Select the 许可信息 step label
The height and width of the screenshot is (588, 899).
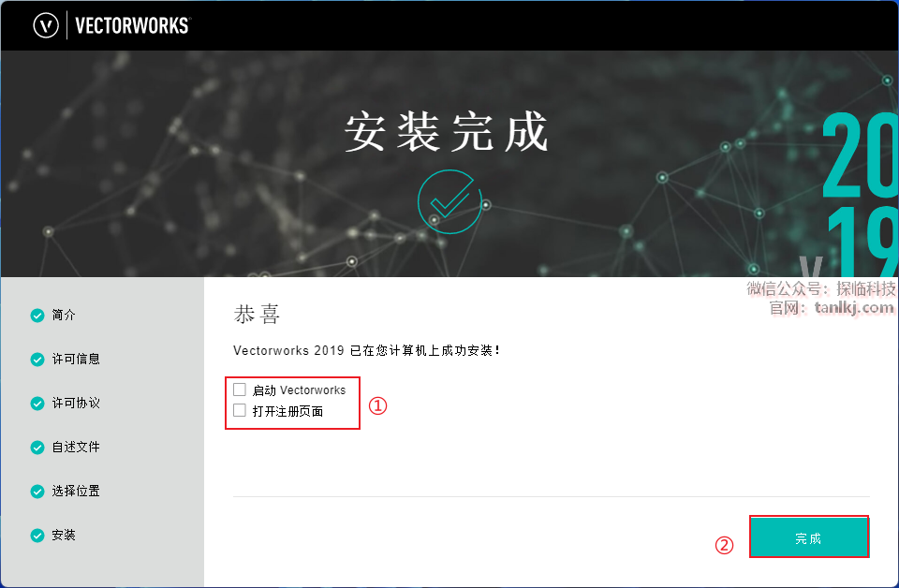click(x=76, y=359)
